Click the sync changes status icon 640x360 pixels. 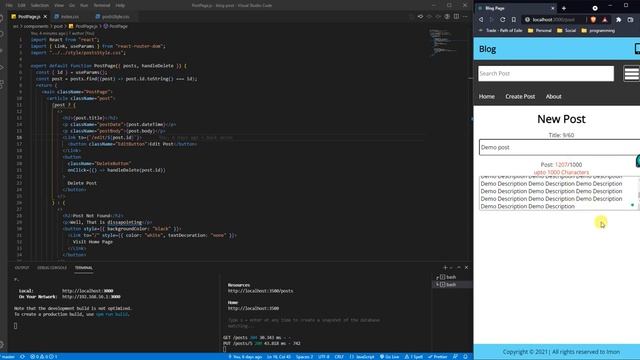(22, 357)
